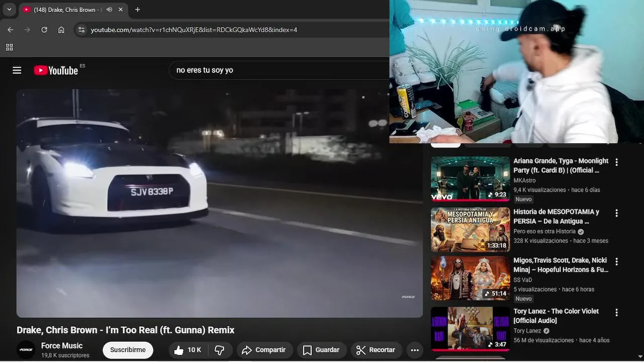Open the Tory Lanez Color Violet thumbnail
This screenshot has height=362, width=644.
point(470,329)
